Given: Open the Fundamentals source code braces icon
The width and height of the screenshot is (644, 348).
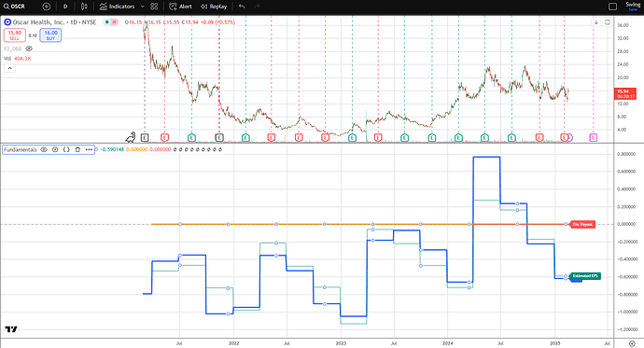Looking at the screenshot, I should [x=66, y=150].
